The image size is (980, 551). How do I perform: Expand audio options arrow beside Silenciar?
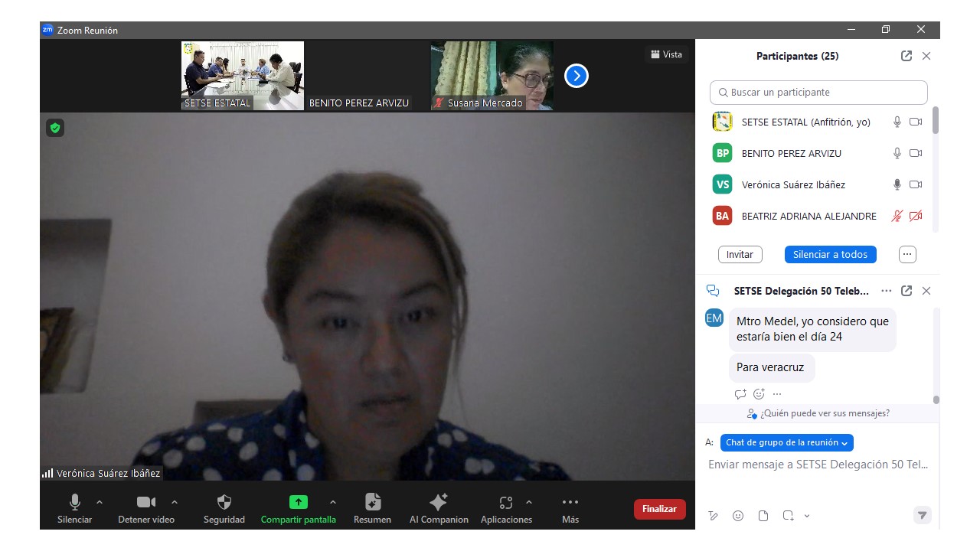pos(100,502)
